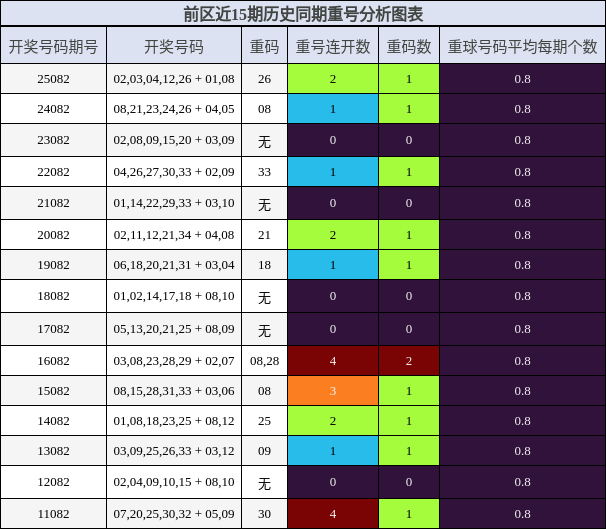Click the 重码 column header

click(264, 46)
